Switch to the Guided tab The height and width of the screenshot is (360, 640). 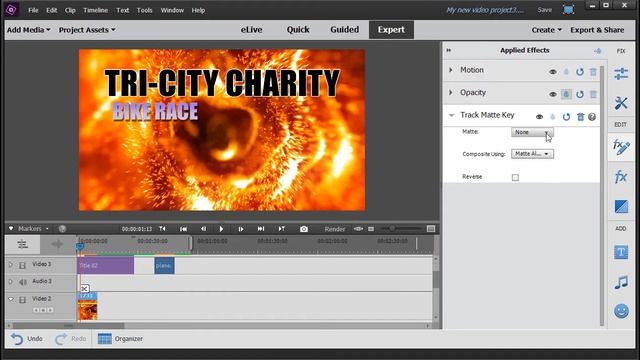(x=344, y=30)
